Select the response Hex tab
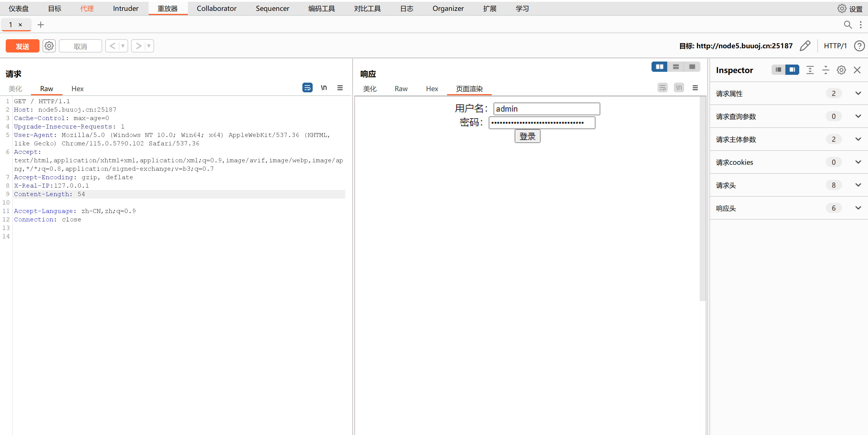Image resolution: width=868 pixels, height=435 pixels. [x=432, y=89]
